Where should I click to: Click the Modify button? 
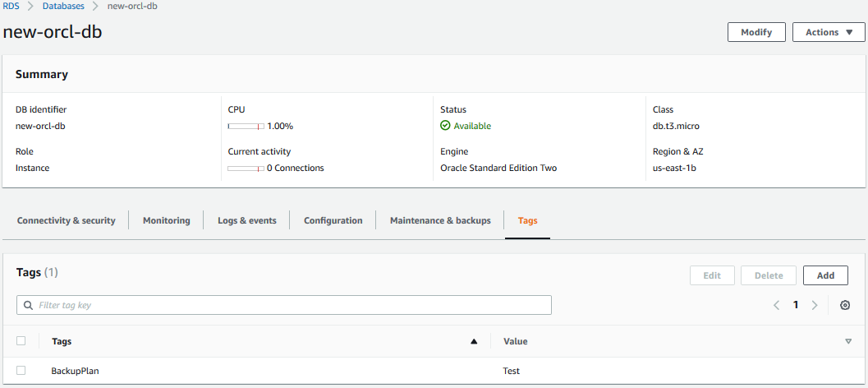click(756, 32)
